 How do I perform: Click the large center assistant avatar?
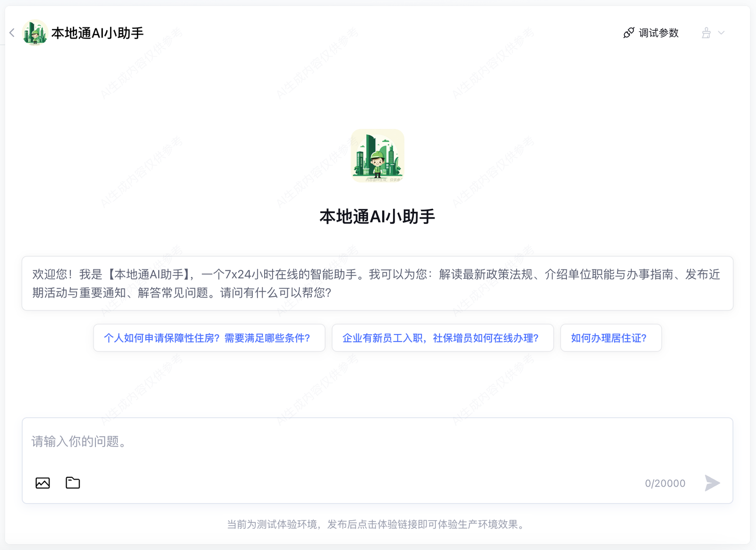pos(378,156)
